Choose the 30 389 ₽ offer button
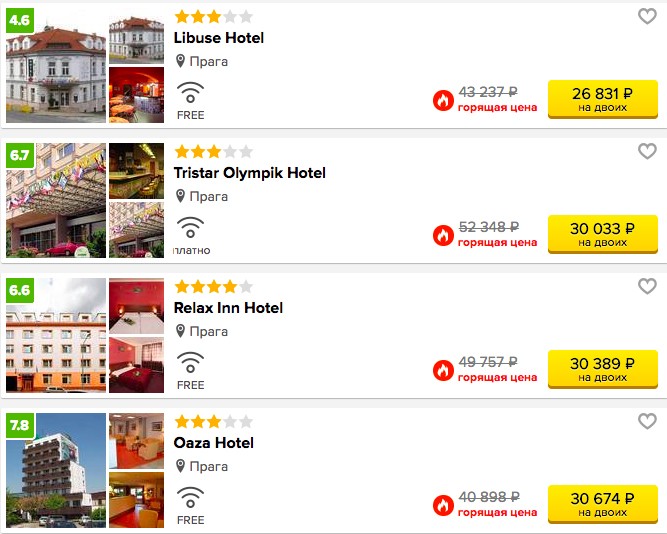667x534 pixels. (x=602, y=369)
